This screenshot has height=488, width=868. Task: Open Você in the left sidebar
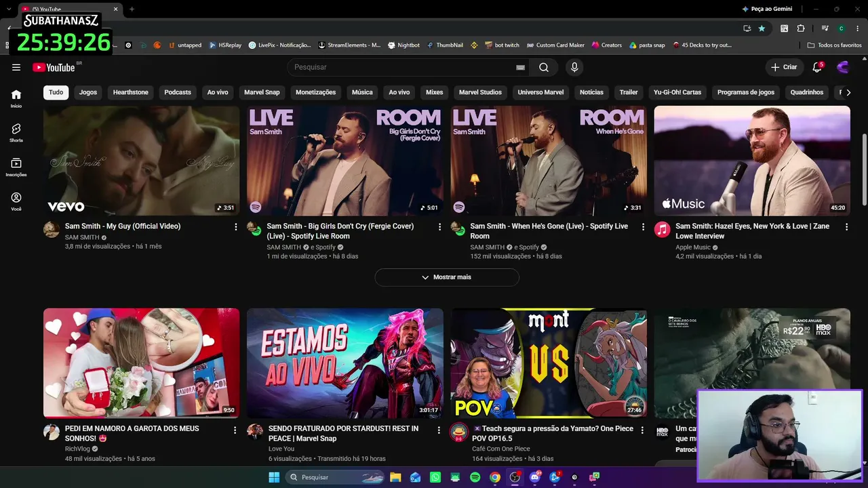[x=16, y=201]
